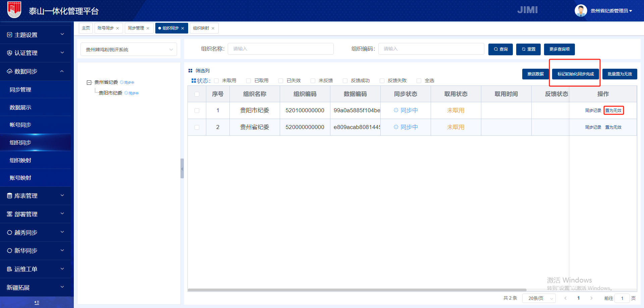This screenshot has width=644, height=308.
Task: Click the deployment management server icon
Action: click(9, 214)
